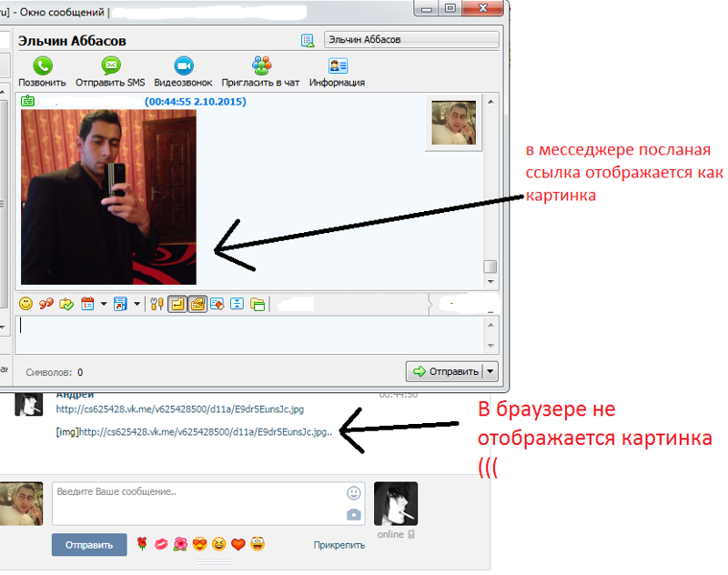Click the folder with green check icon

pyautogui.click(x=66, y=305)
